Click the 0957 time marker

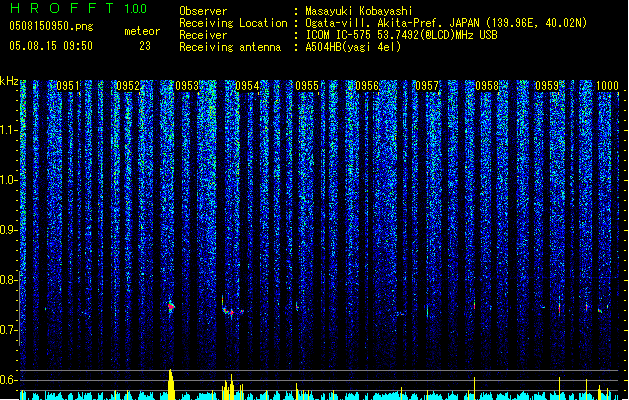pyautogui.click(x=427, y=86)
